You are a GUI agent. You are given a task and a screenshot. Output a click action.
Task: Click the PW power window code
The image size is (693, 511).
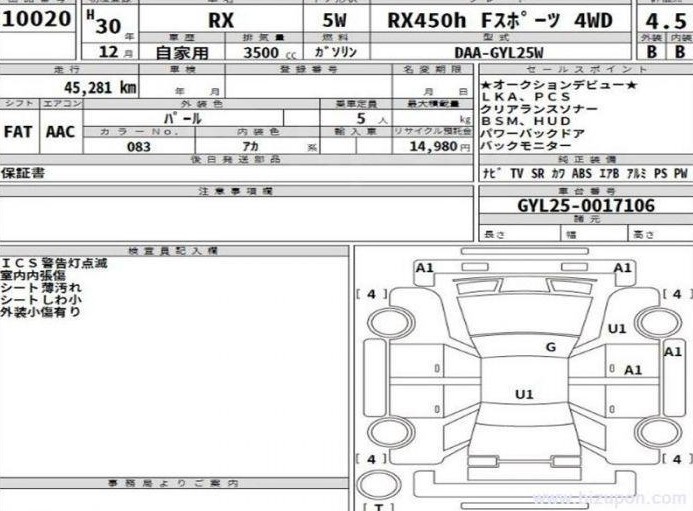click(681, 173)
